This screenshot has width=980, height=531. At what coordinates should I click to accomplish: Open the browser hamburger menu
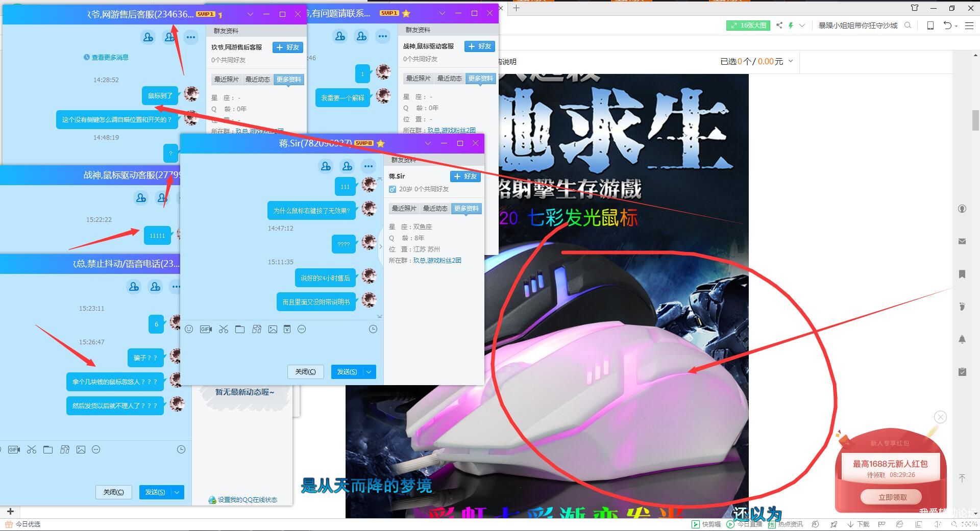tap(969, 25)
